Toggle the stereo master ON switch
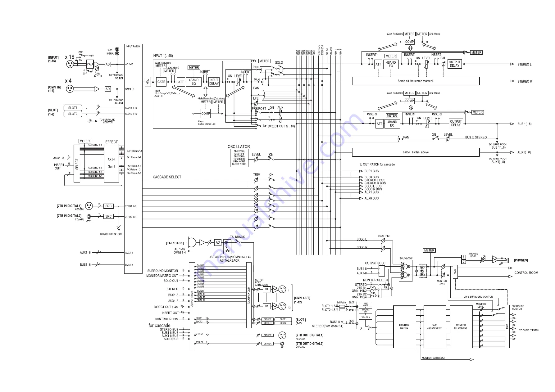Screen dimensions: 555x392 point(418,63)
